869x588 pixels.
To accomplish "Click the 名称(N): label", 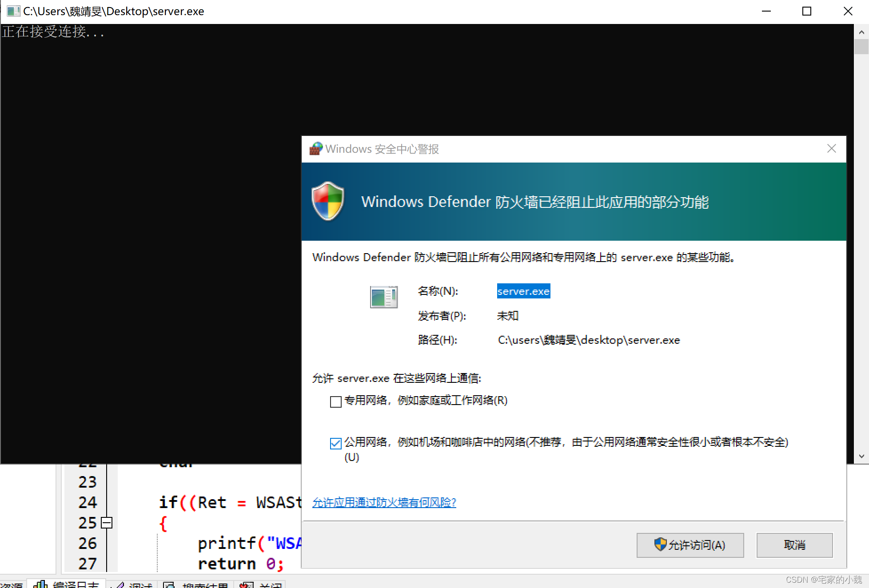I will pyautogui.click(x=438, y=291).
